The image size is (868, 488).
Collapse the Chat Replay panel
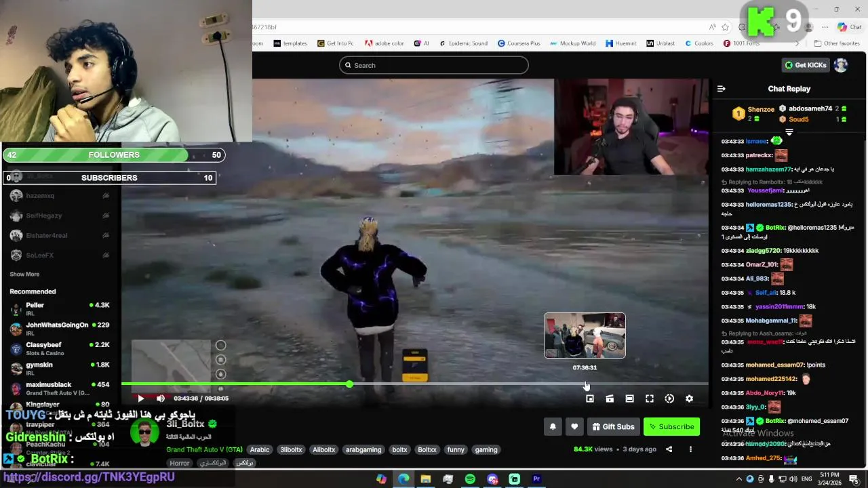(721, 89)
